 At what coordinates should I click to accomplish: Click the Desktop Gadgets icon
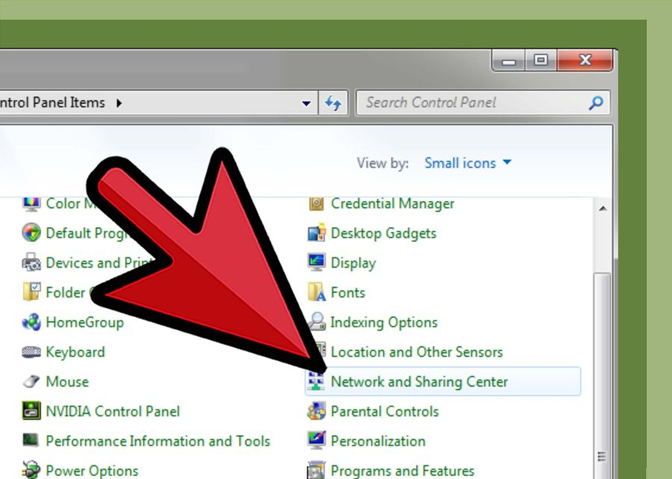[x=316, y=233]
